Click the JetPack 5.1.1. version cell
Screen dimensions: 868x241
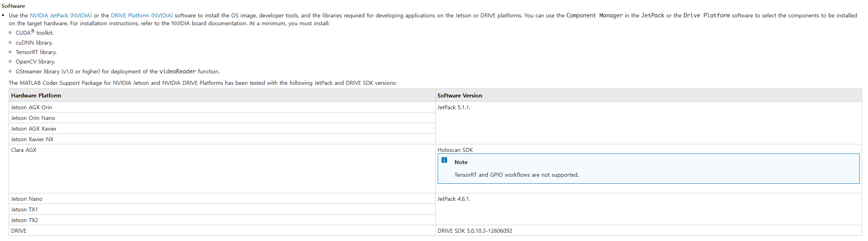pyautogui.click(x=648, y=123)
